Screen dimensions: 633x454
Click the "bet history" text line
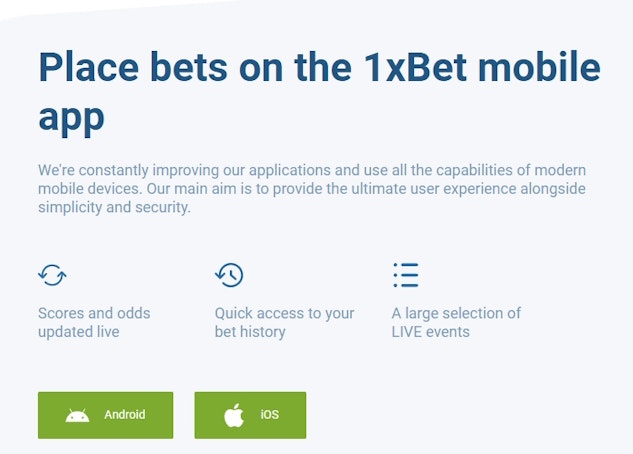click(250, 332)
